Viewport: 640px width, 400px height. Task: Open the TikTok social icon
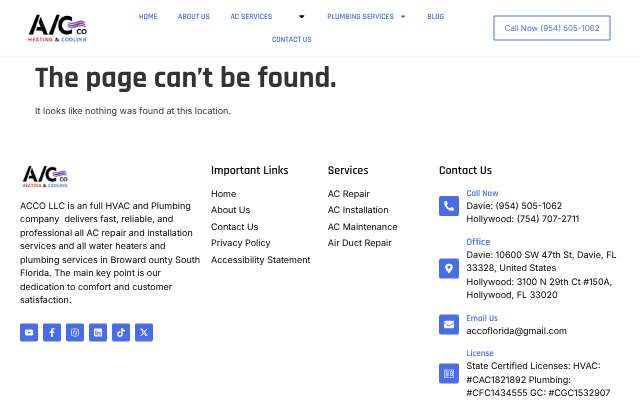click(x=121, y=332)
